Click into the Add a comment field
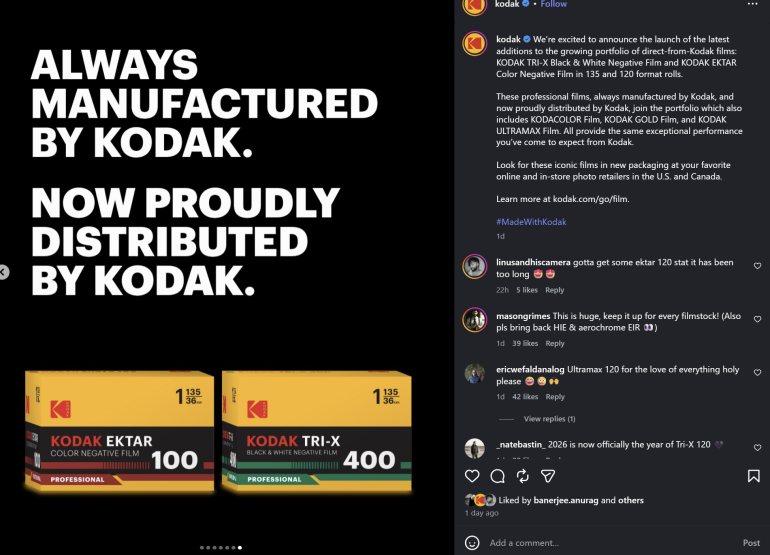770x555 pixels. pos(600,543)
